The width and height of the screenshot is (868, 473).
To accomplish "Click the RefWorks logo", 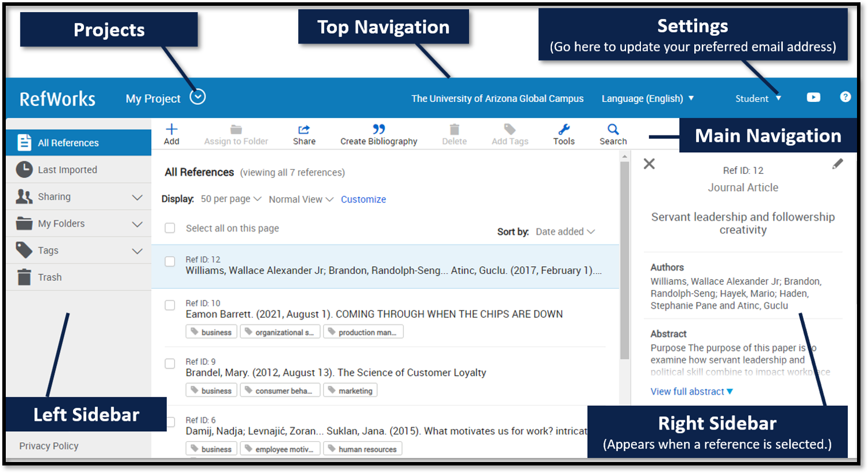I will tap(57, 99).
